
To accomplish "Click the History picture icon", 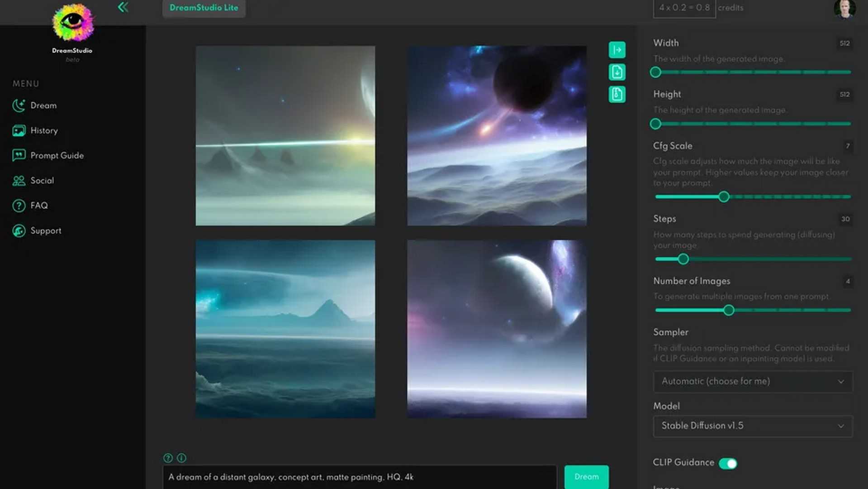I will (x=19, y=131).
